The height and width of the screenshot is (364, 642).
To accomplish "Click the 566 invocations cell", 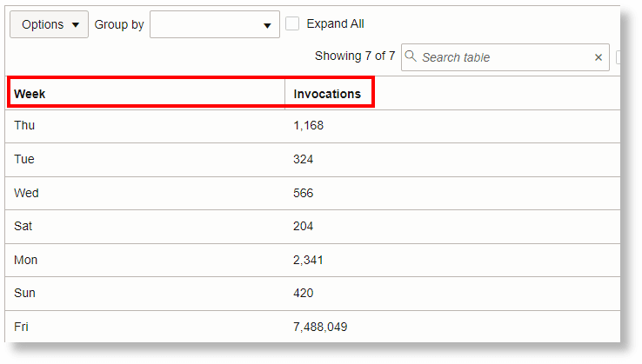I will tap(304, 193).
